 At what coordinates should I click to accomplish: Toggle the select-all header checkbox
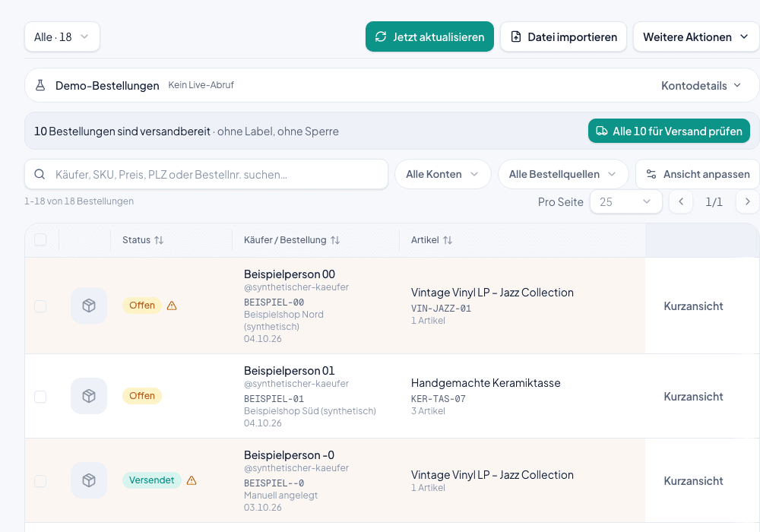point(40,239)
